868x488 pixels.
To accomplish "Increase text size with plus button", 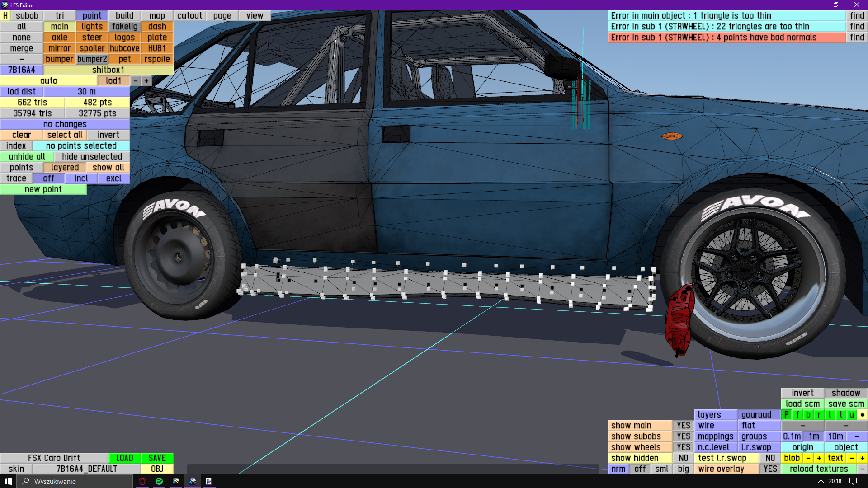I will pos(863,458).
